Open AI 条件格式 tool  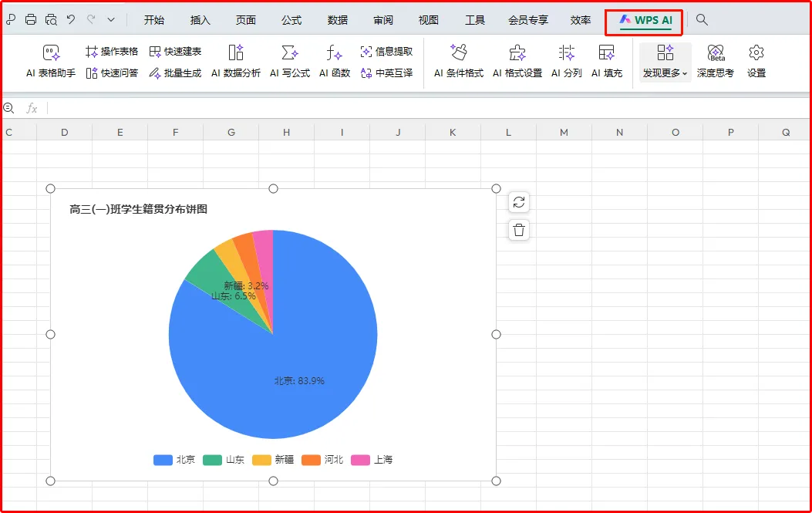coord(458,61)
